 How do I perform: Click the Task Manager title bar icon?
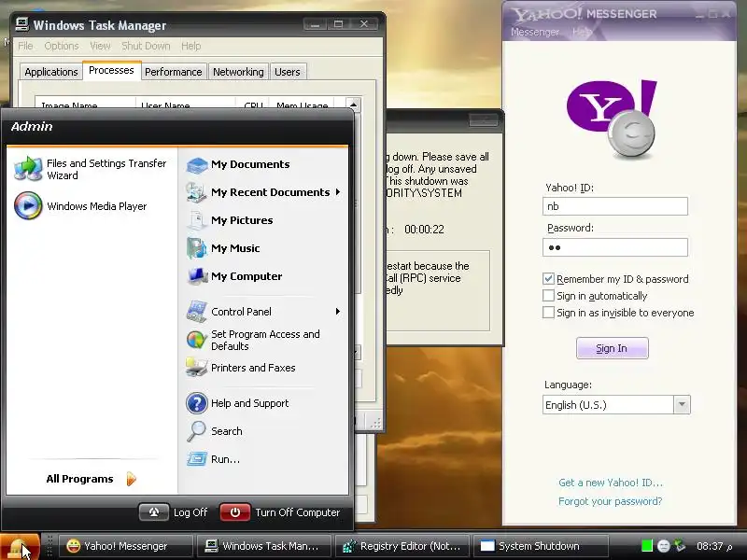click(x=21, y=24)
